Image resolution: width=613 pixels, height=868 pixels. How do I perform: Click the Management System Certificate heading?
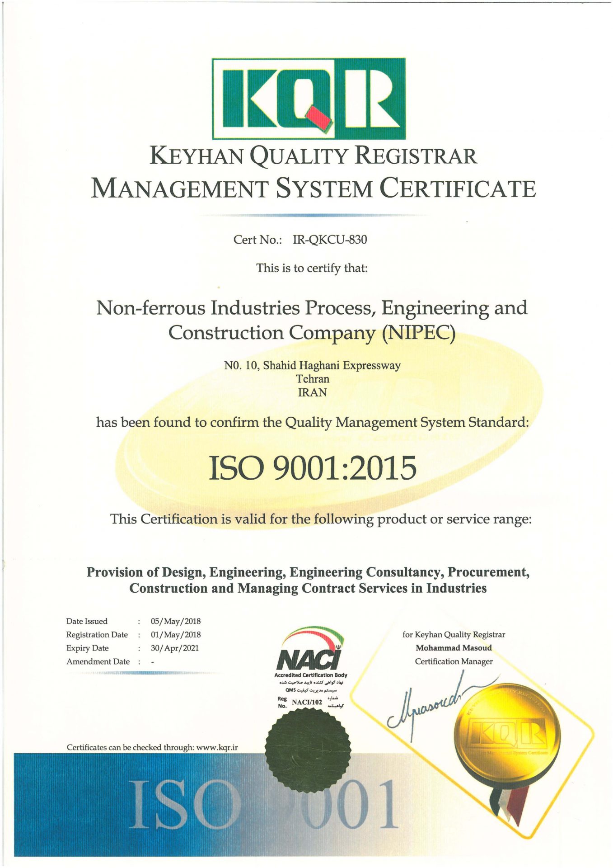[x=314, y=189]
